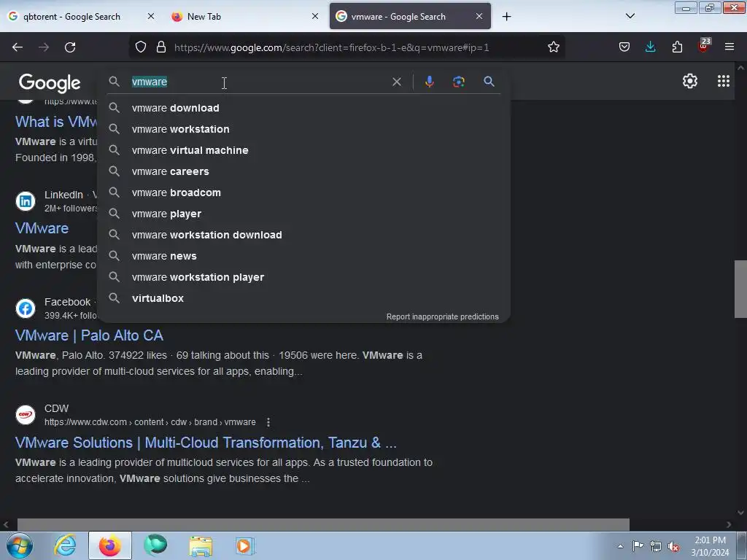
Task: Launch Internet Explorer from taskbar
Action: pos(65,545)
